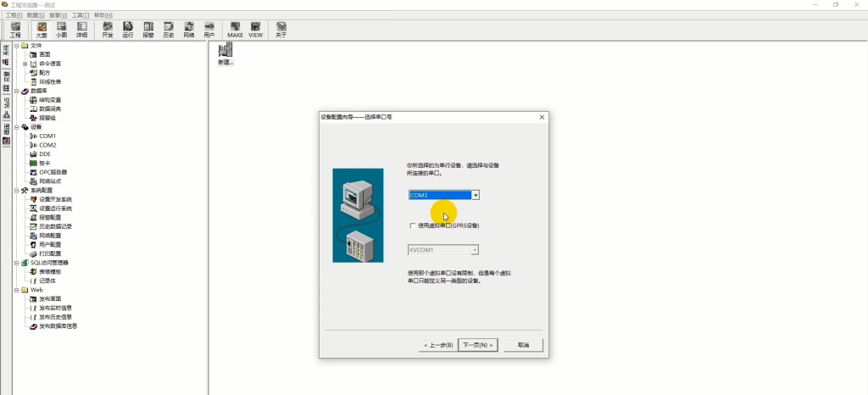Click the 关于 (About) toolbar icon
Screen dimensions: 868x395
tap(281, 31)
